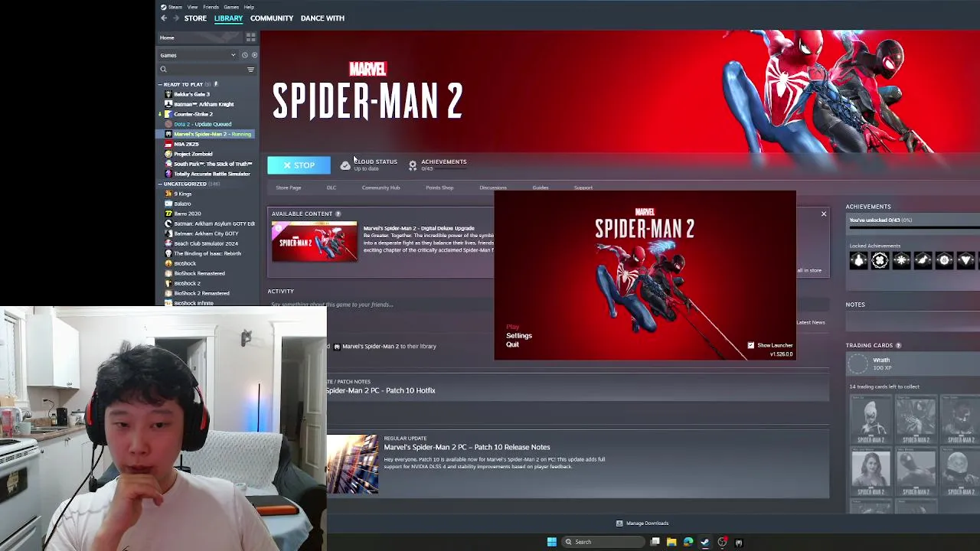
Task: Click Settings in the game launcher
Action: coord(519,336)
